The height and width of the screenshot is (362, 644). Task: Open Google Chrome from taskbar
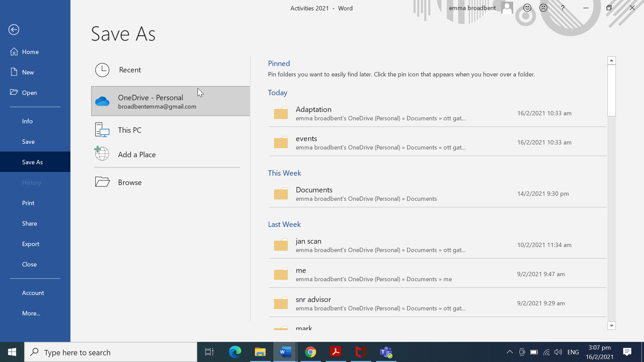(311, 352)
